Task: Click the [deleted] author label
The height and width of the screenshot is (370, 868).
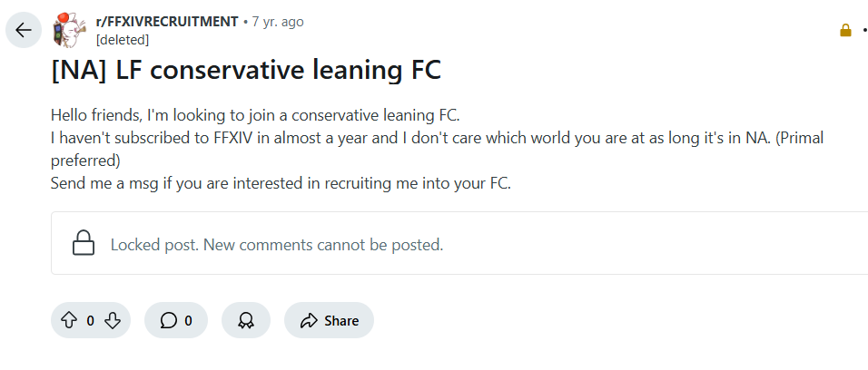Action: click(123, 40)
